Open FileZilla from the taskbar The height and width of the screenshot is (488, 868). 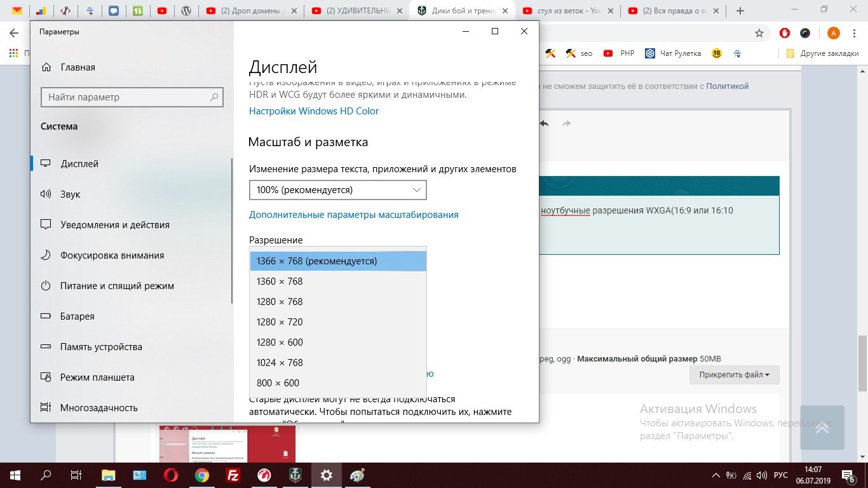tap(233, 475)
